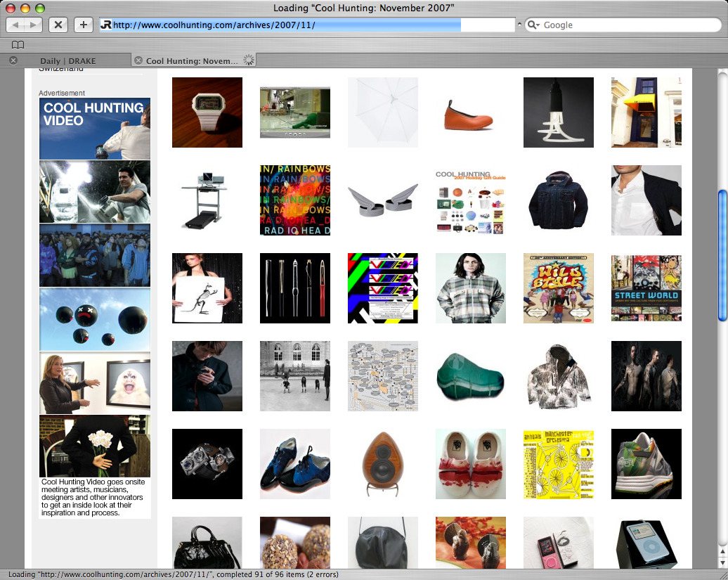Open the blood-splattered white sneakers thumbnail
728x580 pixels.
[470, 464]
